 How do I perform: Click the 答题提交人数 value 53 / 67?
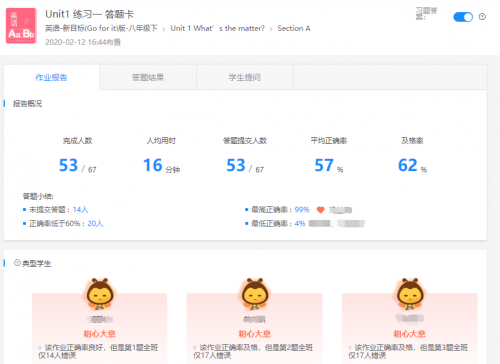tap(245, 165)
